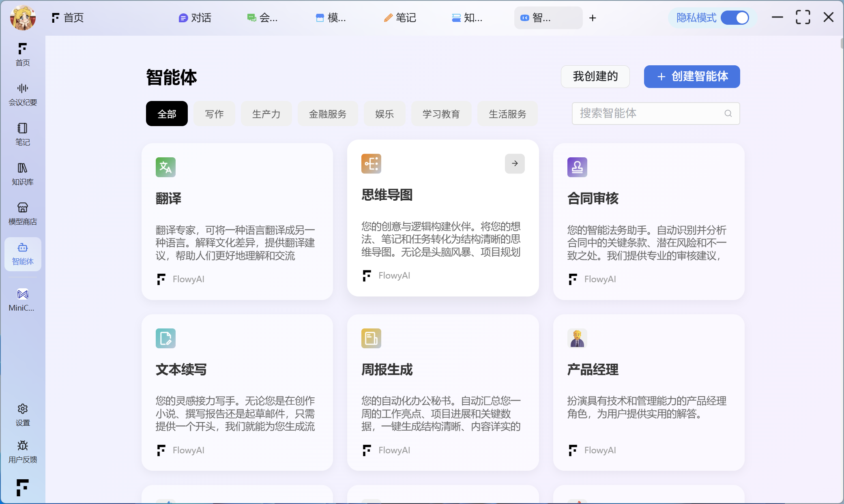This screenshot has width=844, height=504.
Task: Click the search magnifier icon
Action: tap(728, 114)
